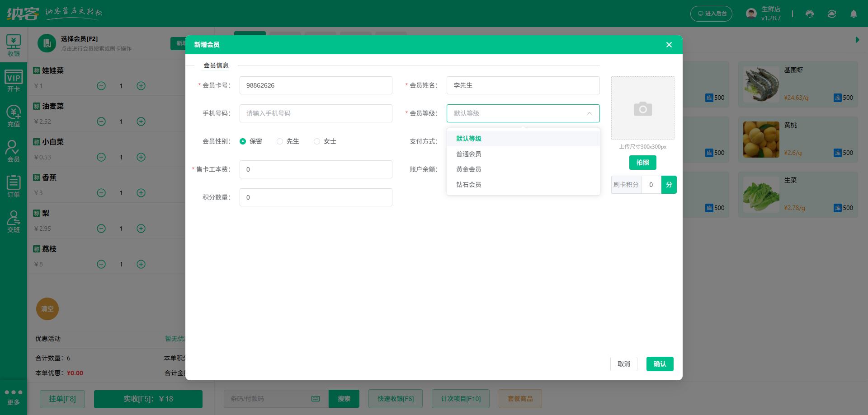This screenshot has height=415, width=868.
Task: Click 取消 to cancel the dialog
Action: tap(624, 364)
